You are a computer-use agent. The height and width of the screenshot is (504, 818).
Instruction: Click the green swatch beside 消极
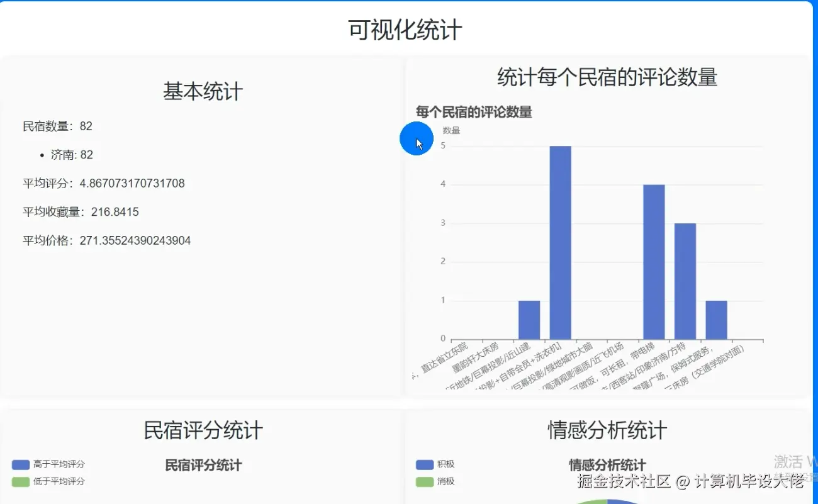(423, 481)
